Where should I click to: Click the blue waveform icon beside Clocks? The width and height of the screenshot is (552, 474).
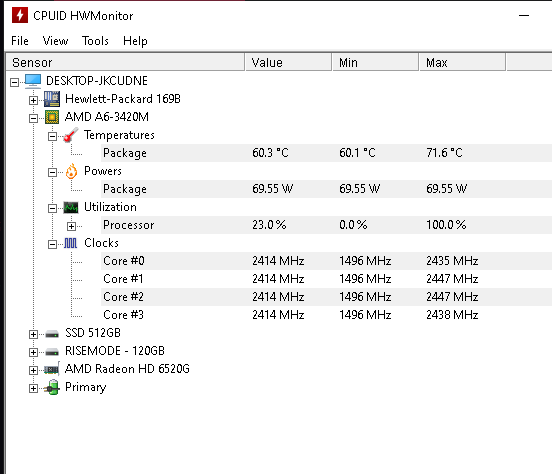(x=70, y=243)
